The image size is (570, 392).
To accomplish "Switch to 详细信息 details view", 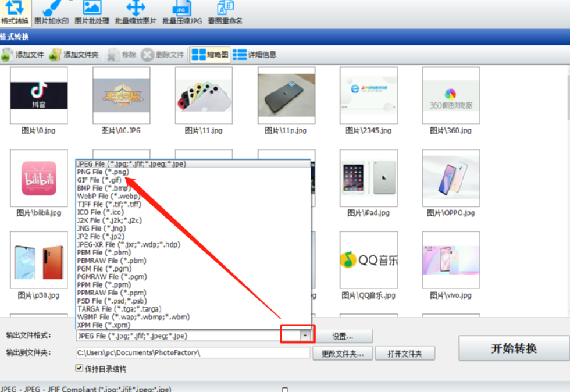I will click(255, 55).
